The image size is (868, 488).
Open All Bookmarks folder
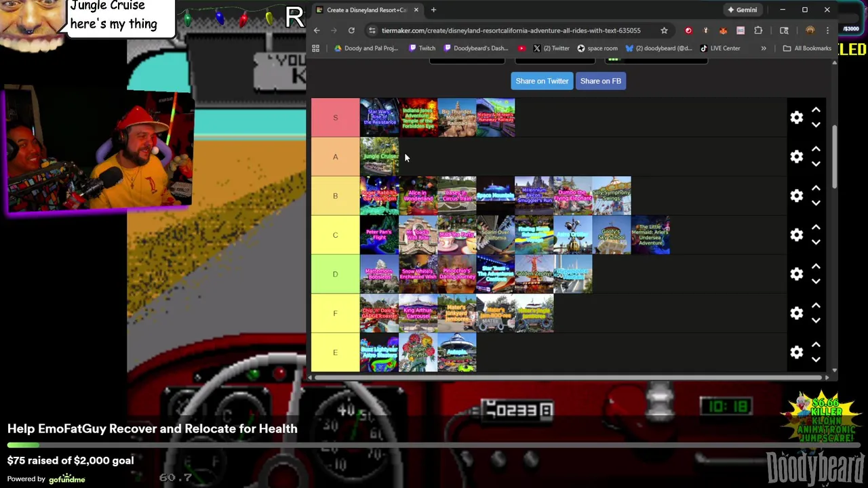point(807,48)
